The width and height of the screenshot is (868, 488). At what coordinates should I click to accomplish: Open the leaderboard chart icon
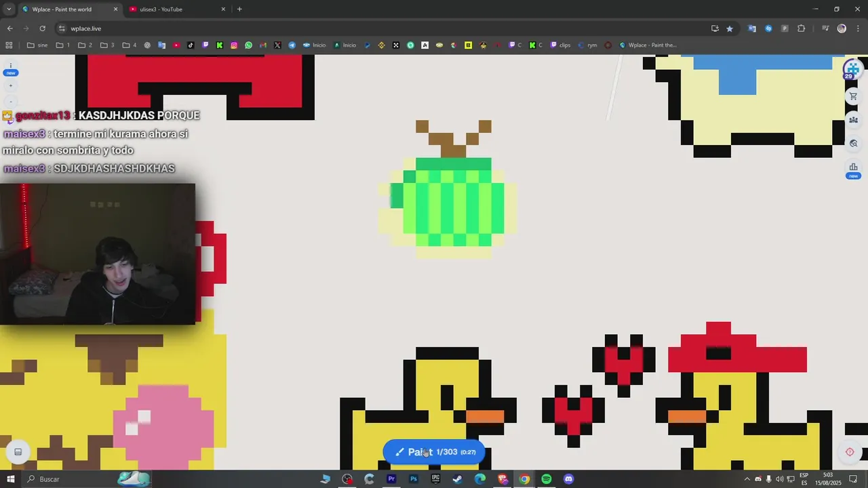(x=853, y=167)
